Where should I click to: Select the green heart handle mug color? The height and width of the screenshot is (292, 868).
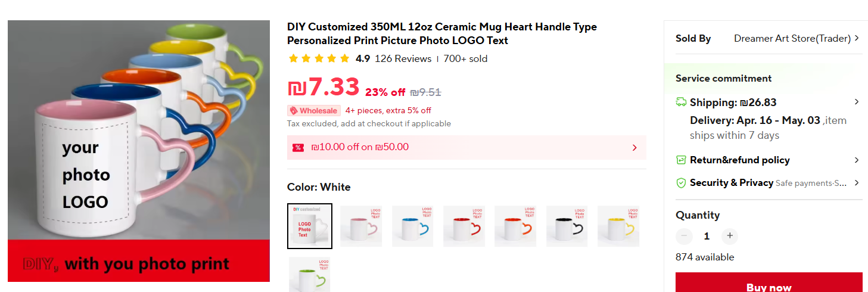(310, 275)
